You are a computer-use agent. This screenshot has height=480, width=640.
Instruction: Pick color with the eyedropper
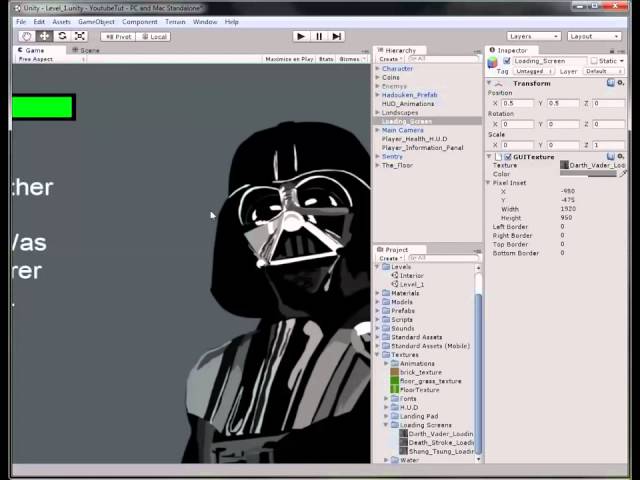(622, 174)
